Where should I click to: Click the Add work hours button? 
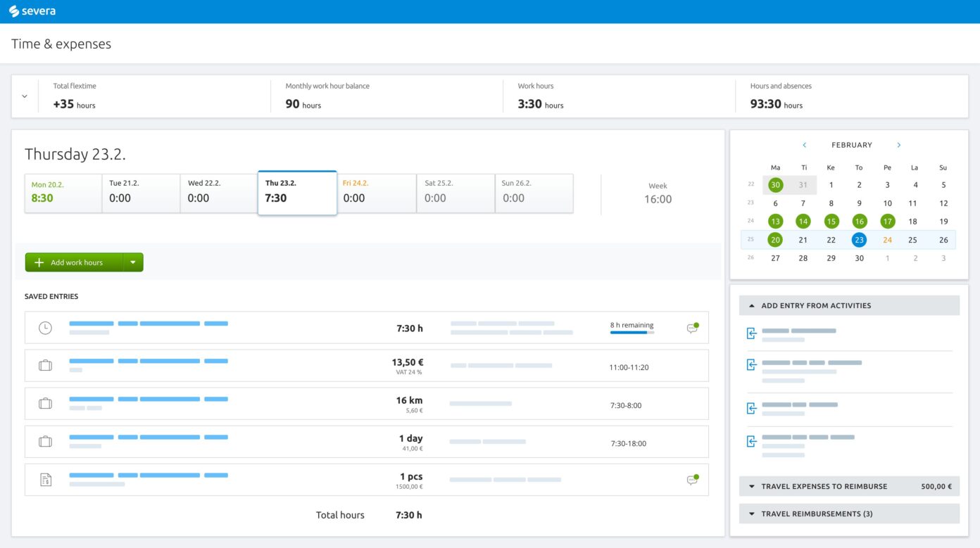(75, 262)
